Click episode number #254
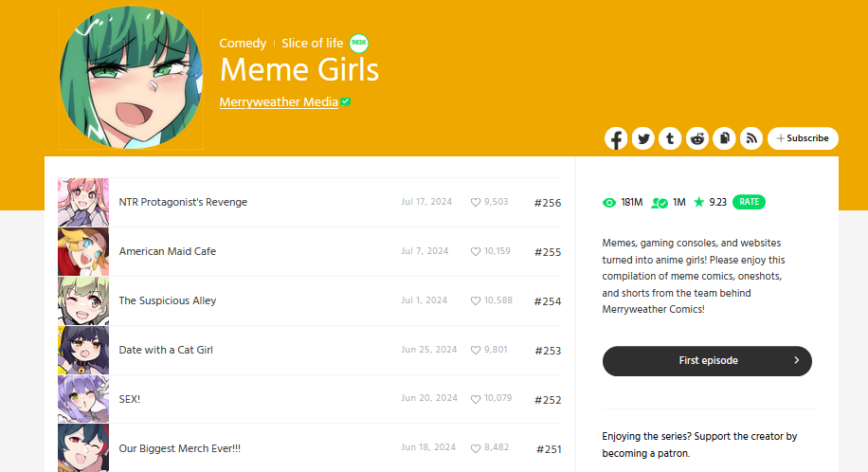This screenshot has width=868, height=472. pos(548,302)
